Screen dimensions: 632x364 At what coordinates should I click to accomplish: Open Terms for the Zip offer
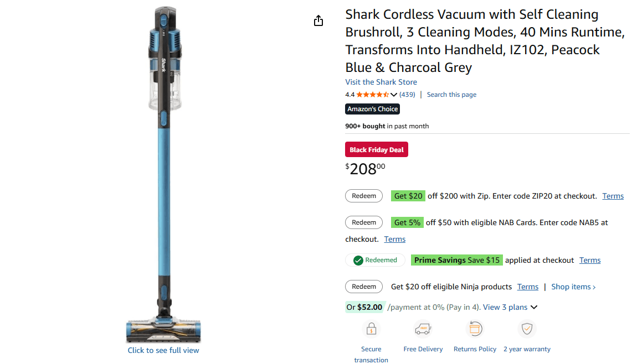[613, 196]
